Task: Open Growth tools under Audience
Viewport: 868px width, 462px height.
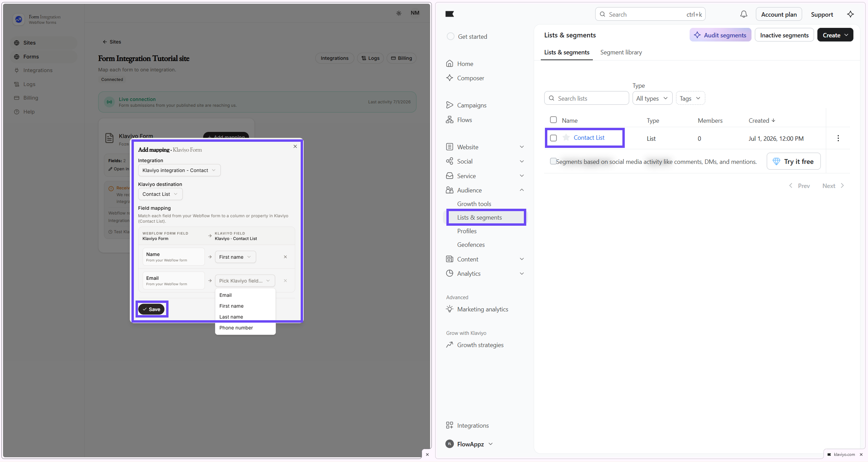Action: [474, 204]
